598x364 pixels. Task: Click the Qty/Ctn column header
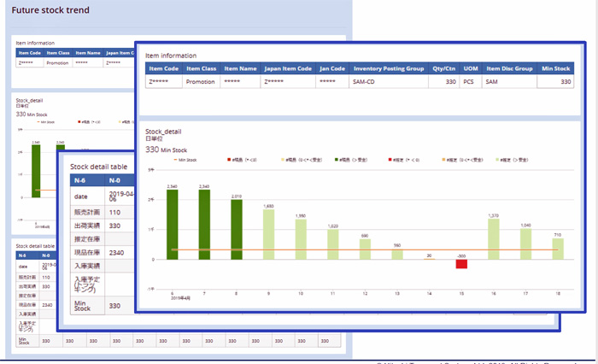[x=443, y=68]
